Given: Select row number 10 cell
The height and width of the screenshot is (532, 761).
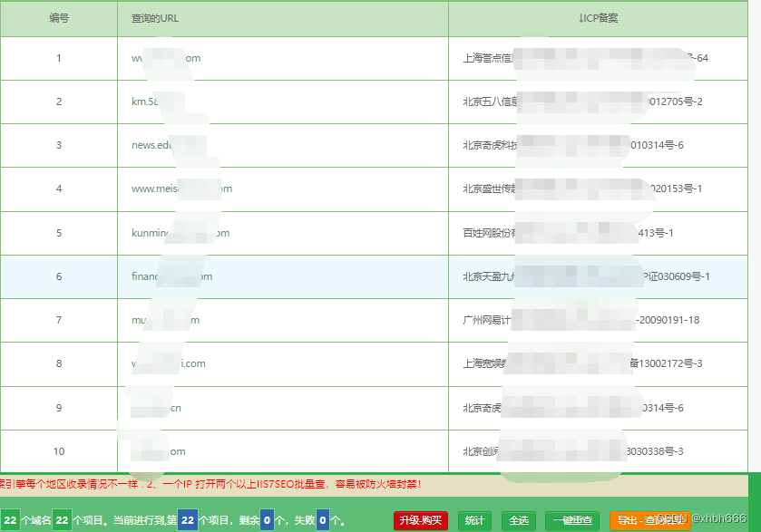Looking at the screenshot, I should coord(59,452).
